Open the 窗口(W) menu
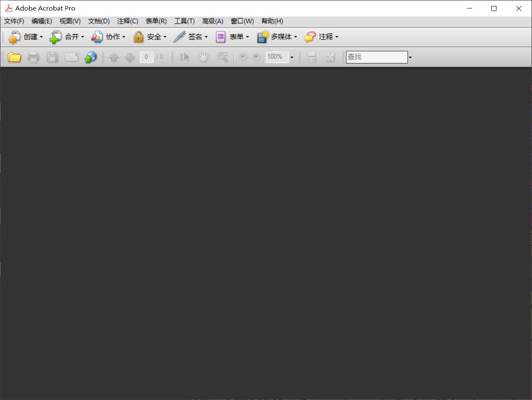This screenshot has width=532, height=400. point(242,21)
